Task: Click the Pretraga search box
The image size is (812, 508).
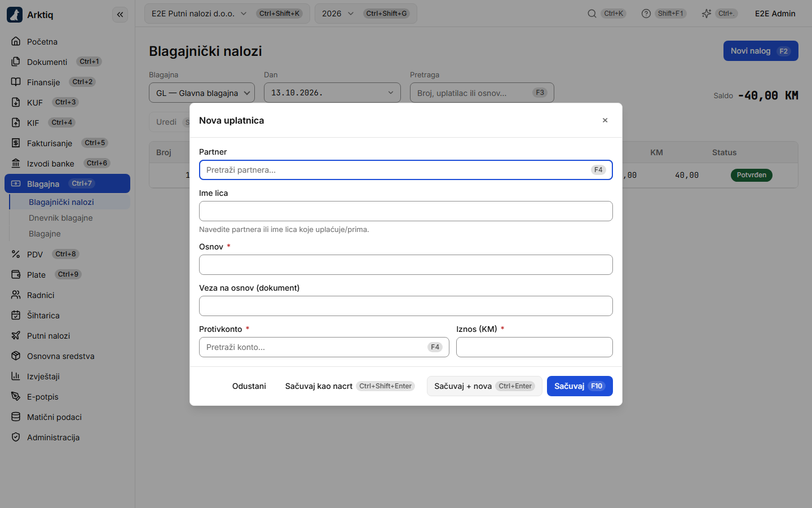Action: pos(482,93)
